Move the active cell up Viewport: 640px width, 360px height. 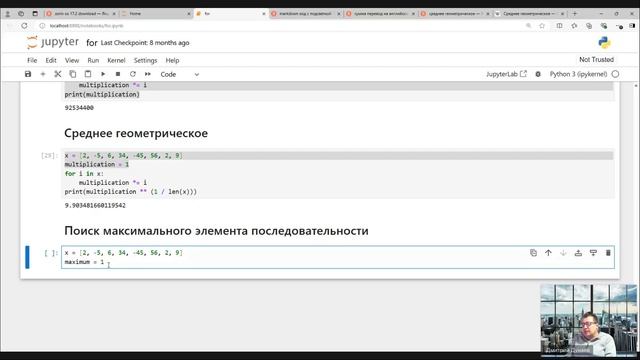tap(548, 253)
